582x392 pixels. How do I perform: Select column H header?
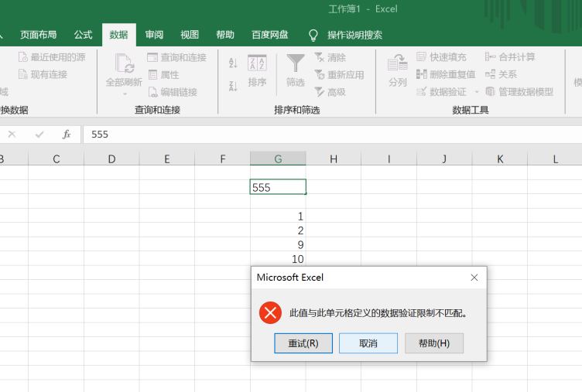tap(334, 159)
